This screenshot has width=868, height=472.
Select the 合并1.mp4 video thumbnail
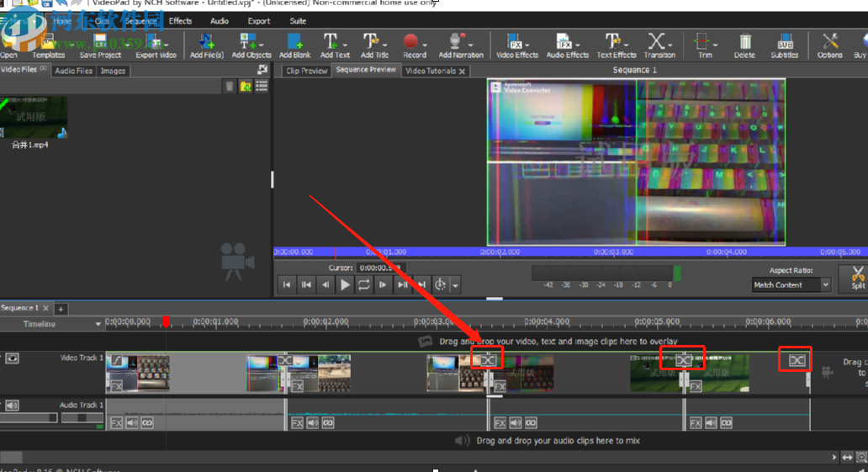click(x=34, y=117)
